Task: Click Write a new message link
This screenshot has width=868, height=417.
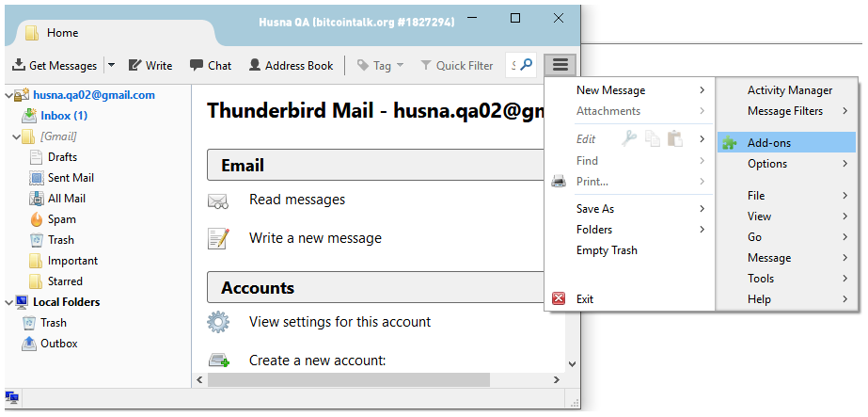Action: pyautogui.click(x=315, y=238)
